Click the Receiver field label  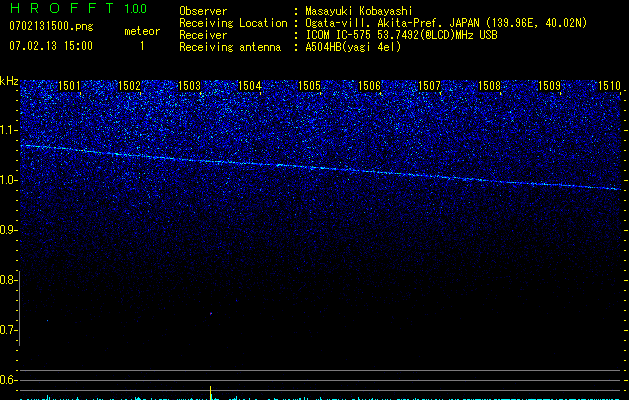click(203, 35)
